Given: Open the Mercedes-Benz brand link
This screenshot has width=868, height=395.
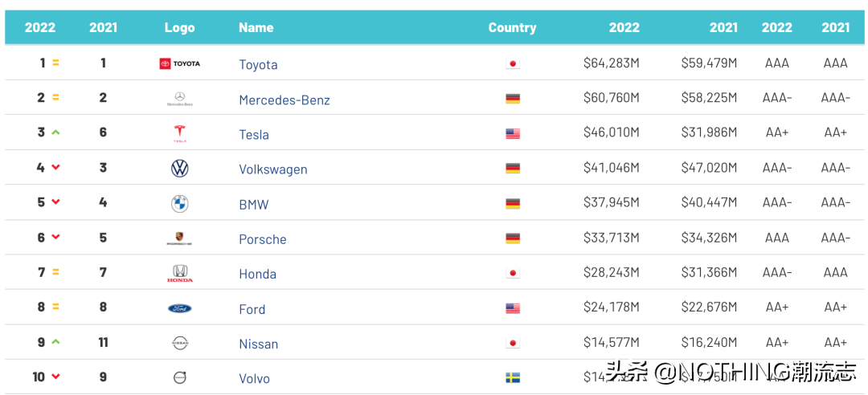Looking at the screenshot, I should [285, 100].
